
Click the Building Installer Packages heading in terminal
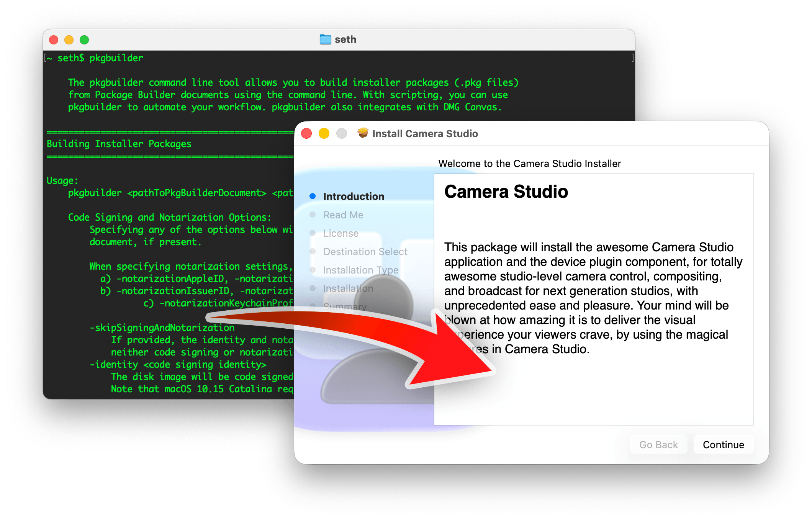pos(119,144)
